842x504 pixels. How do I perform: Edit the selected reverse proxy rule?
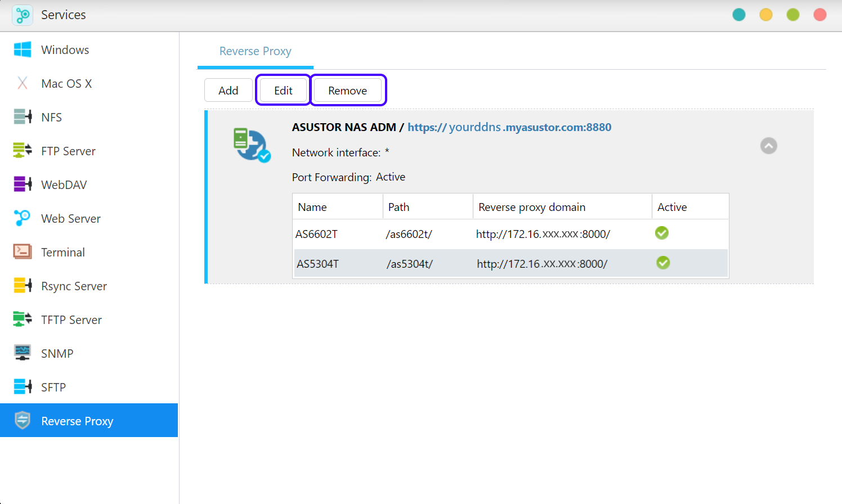[x=283, y=91]
